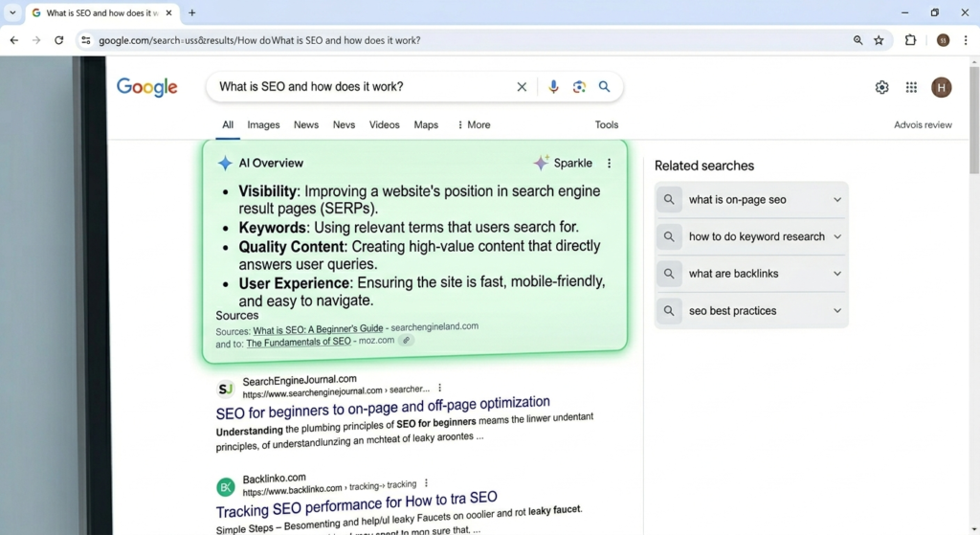Open the Google apps grid

(911, 87)
